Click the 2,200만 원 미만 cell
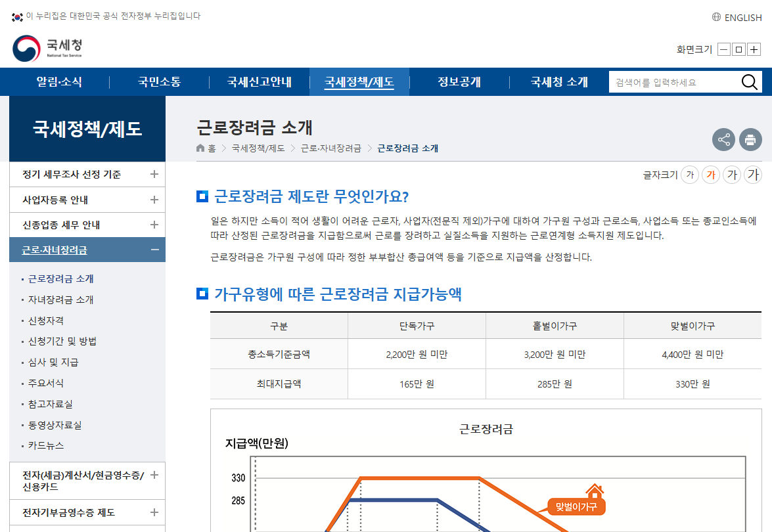 point(417,355)
